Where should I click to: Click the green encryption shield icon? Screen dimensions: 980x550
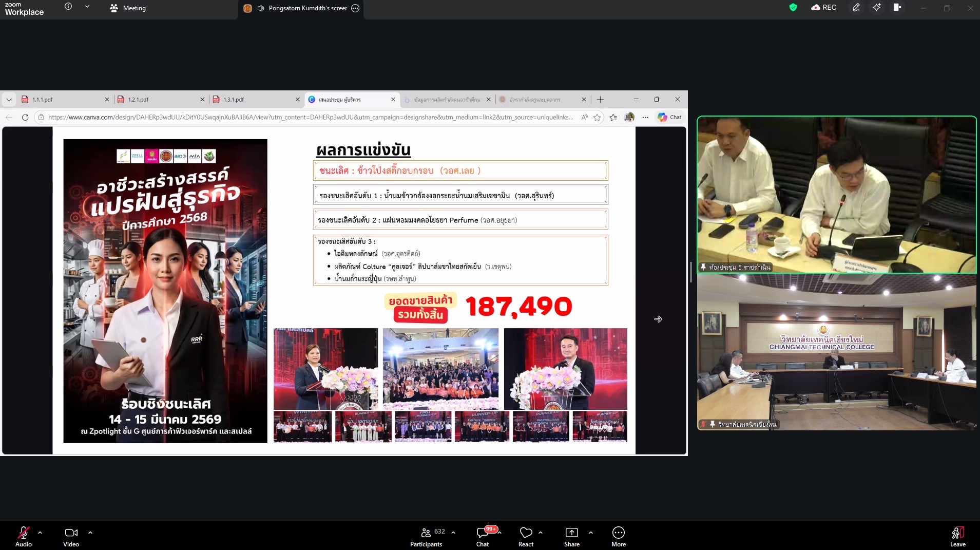point(793,8)
